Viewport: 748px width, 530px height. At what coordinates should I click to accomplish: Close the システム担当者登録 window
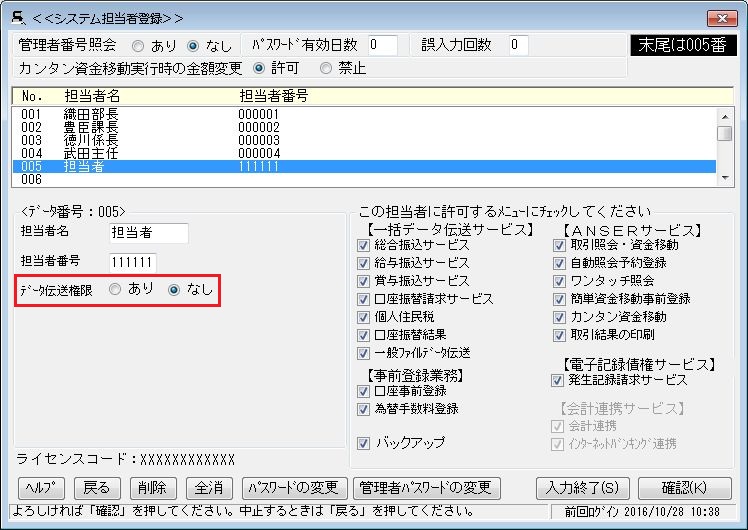(721, 17)
